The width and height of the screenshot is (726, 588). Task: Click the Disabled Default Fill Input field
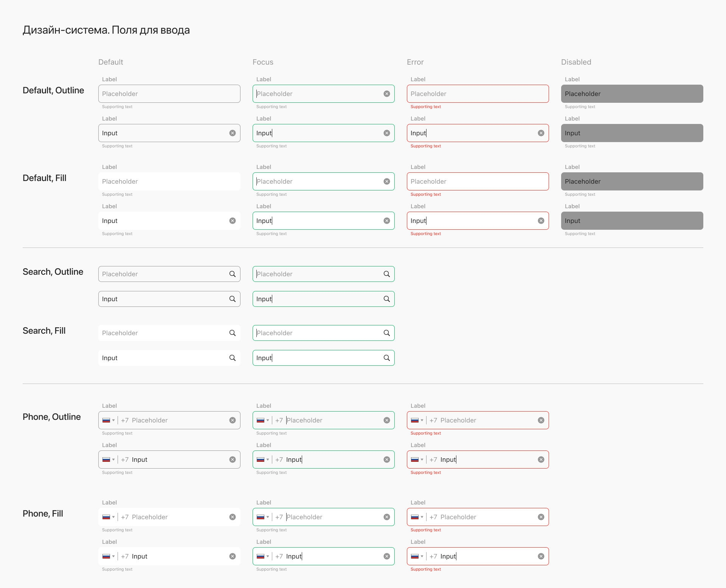point(632,221)
